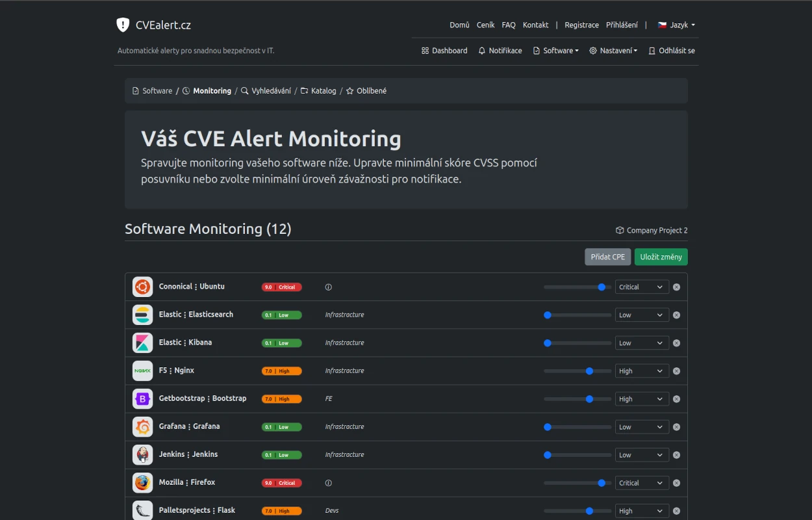
Task: Adjust the CVSS slider for Grafana
Action: (x=548, y=426)
